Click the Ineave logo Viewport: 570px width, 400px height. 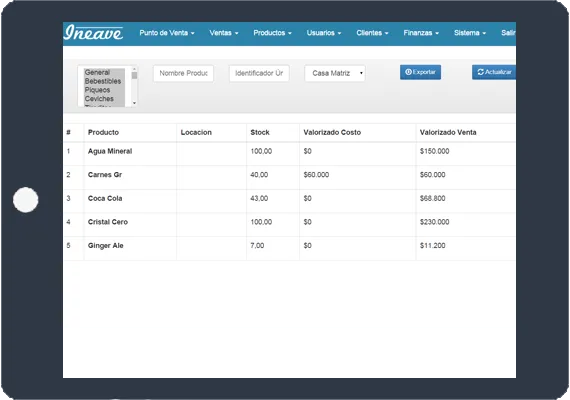pos(93,33)
